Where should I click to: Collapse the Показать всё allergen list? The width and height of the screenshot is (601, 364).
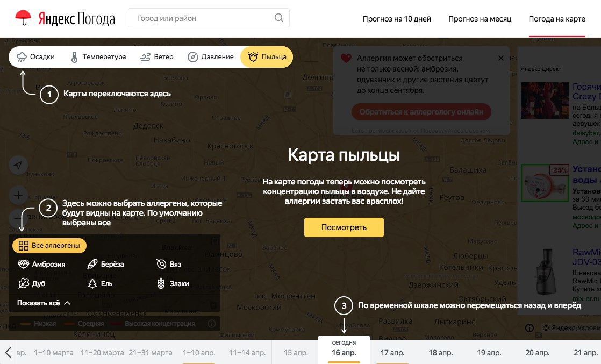click(44, 303)
